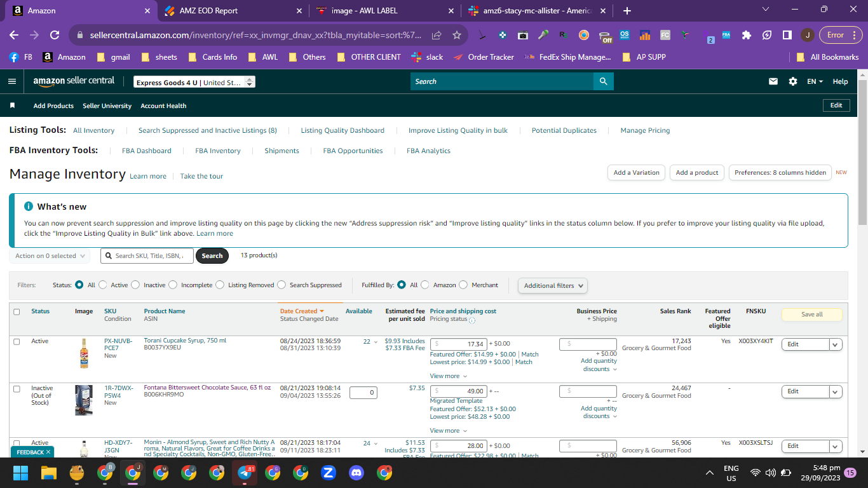Filter by Listing Removed status

point(220,285)
